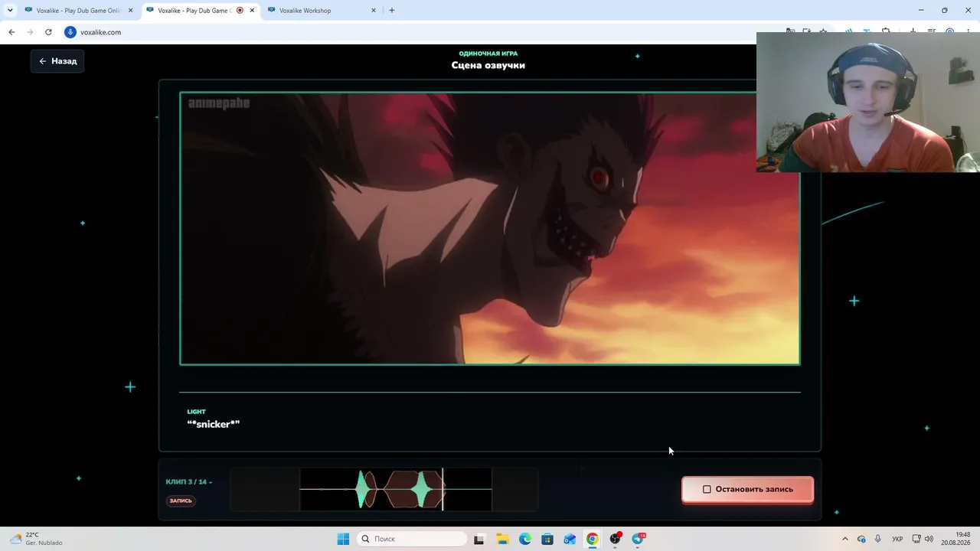The height and width of the screenshot is (551, 980).
Task: Open the volume tray icon
Action: pyautogui.click(x=929, y=539)
